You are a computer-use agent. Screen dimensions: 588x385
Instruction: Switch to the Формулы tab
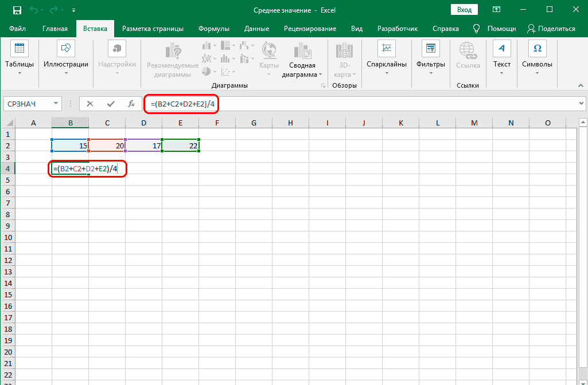[214, 29]
